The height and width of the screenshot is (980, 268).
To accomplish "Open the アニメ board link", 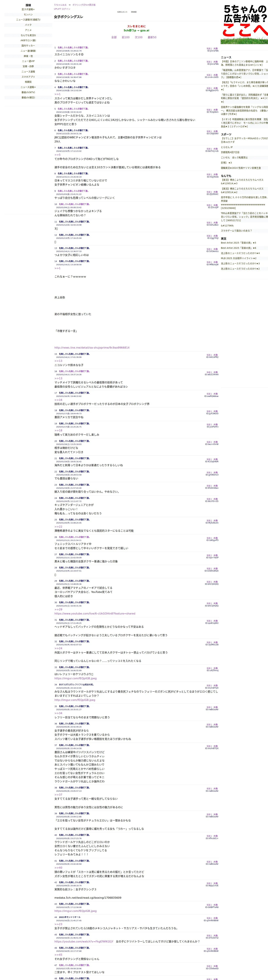I will coord(28,30).
